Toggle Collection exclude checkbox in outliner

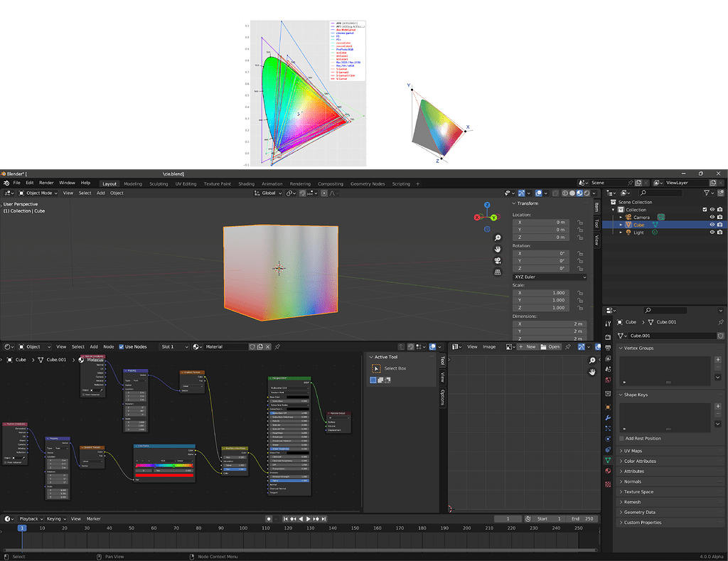(705, 210)
